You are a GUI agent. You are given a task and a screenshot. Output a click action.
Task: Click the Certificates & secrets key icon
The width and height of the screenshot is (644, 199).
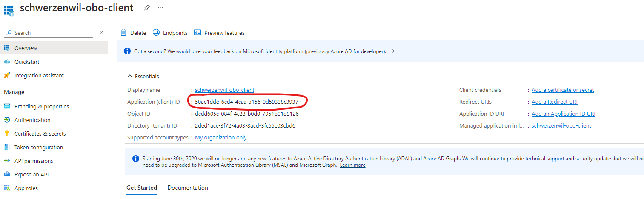(x=7, y=134)
